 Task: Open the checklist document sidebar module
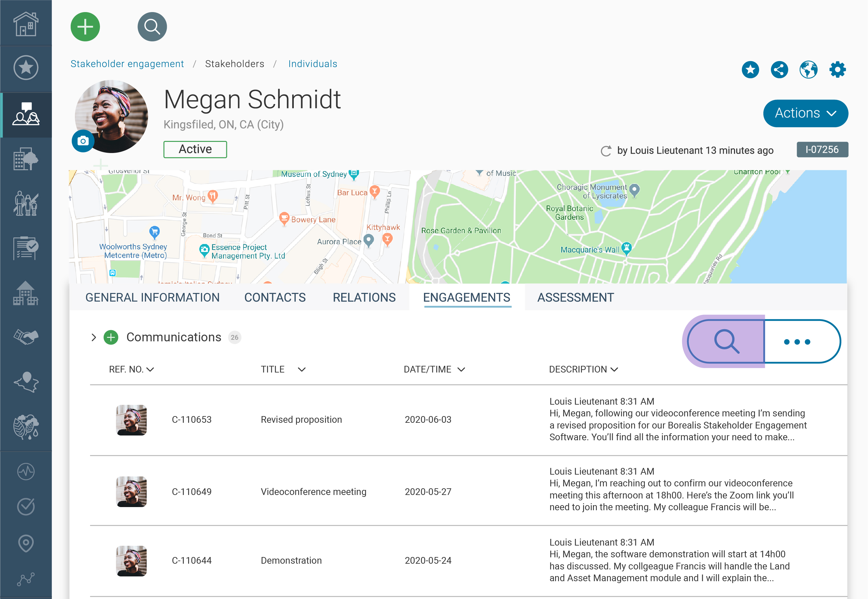click(x=26, y=248)
